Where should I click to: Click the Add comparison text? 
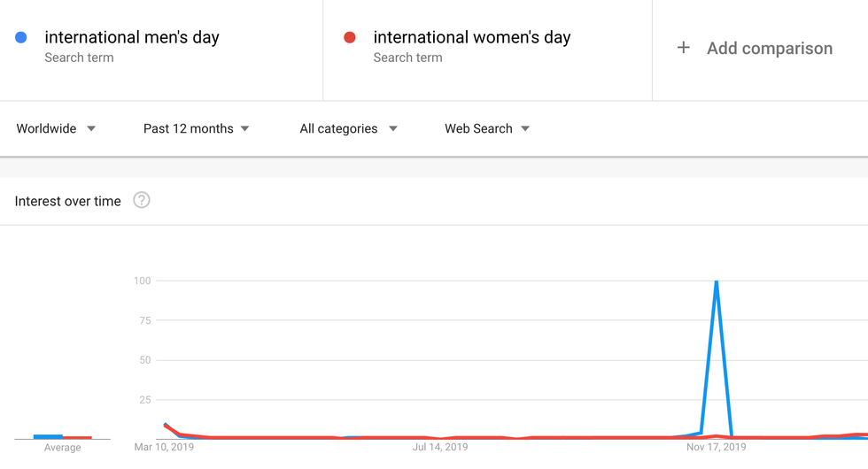tap(769, 49)
